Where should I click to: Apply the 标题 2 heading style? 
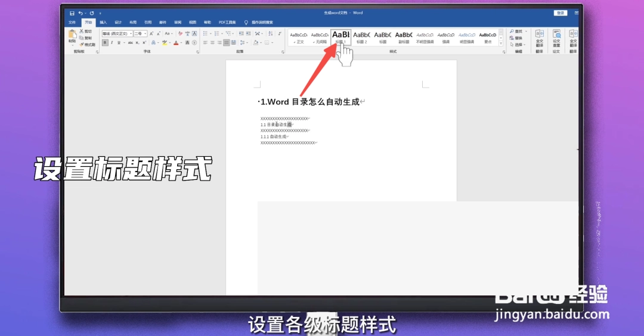[361, 38]
